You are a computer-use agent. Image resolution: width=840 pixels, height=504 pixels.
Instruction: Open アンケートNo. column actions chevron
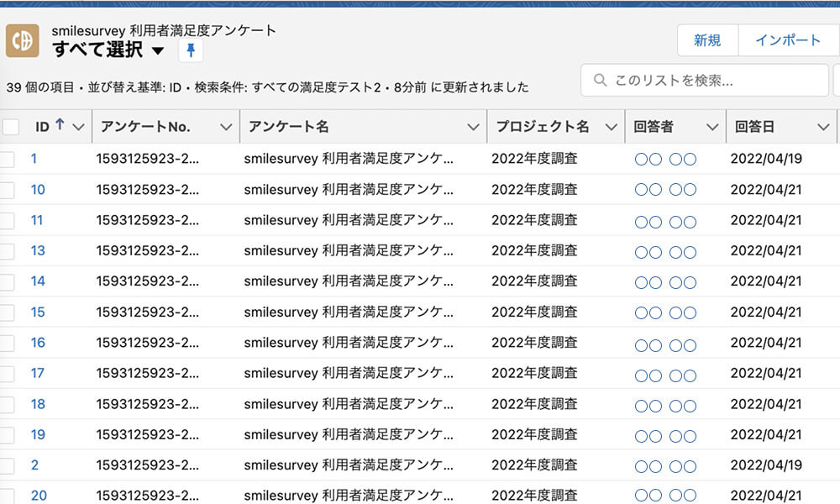tap(226, 127)
